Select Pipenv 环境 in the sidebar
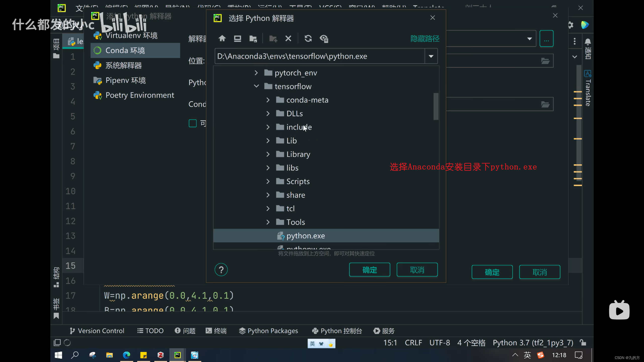Viewport: 644px width, 362px height. pyautogui.click(x=135, y=80)
